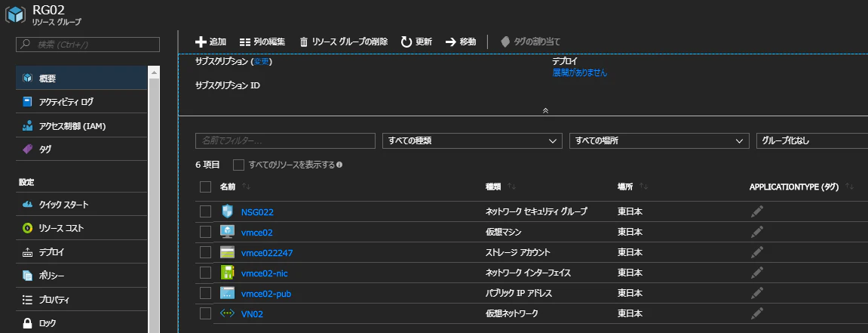Open Quick start (クイック スタート)
This screenshot has width=868, height=333.
pyautogui.click(x=81, y=205)
